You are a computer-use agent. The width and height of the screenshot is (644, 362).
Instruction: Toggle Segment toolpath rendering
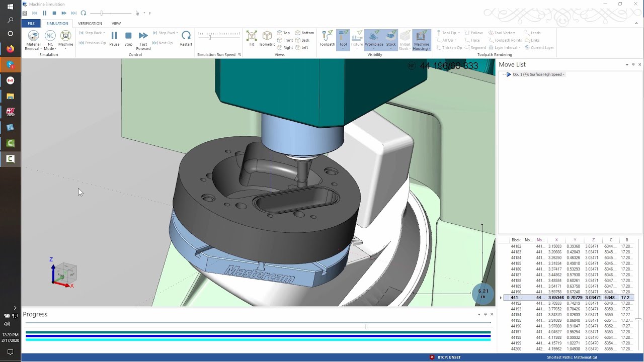tap(475, 48)
